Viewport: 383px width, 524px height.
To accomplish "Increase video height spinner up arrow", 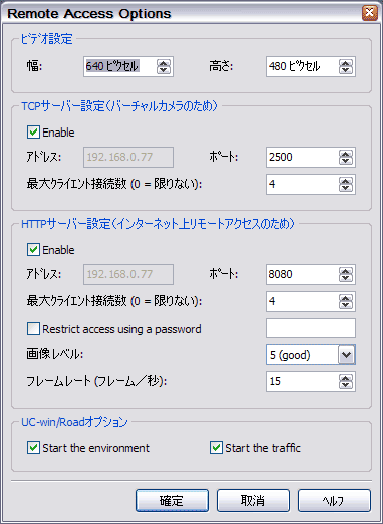I will pos(346,63).
